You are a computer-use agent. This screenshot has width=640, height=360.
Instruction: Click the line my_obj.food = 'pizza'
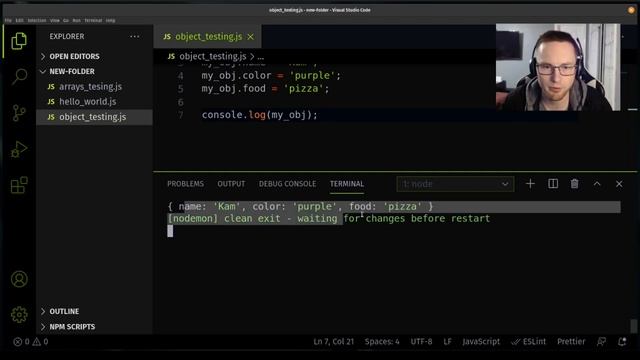click(x=265, y=89)
